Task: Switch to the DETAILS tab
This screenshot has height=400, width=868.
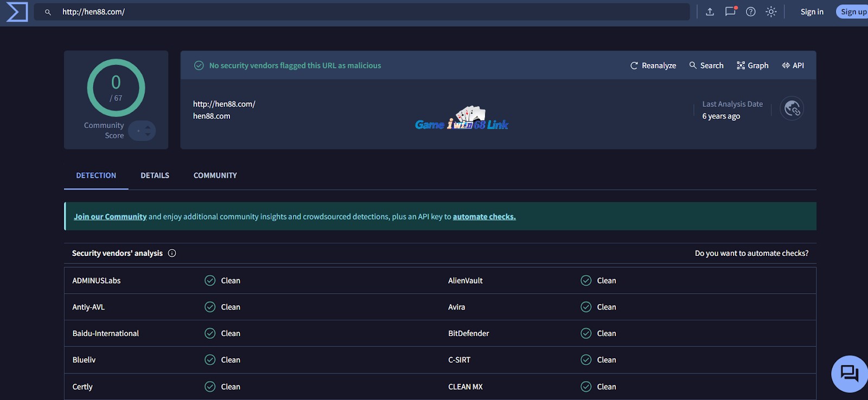Action: [155, 176]
